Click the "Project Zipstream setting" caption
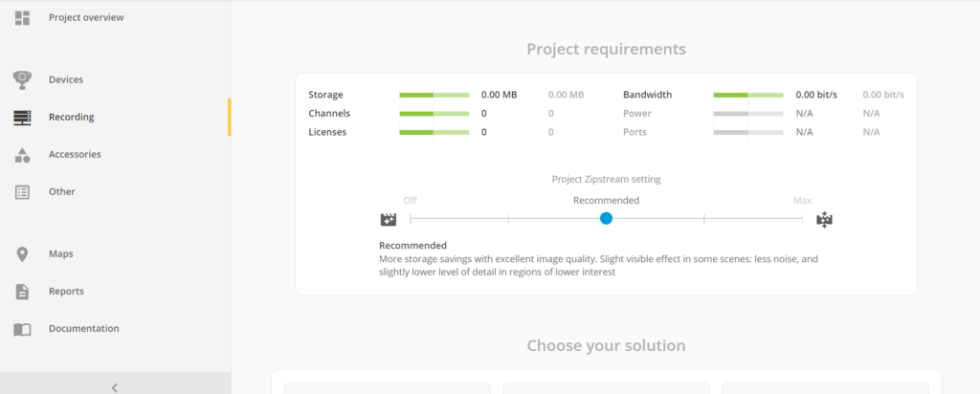The width and height of the screenshot is (980, 394). coord(606,179)
